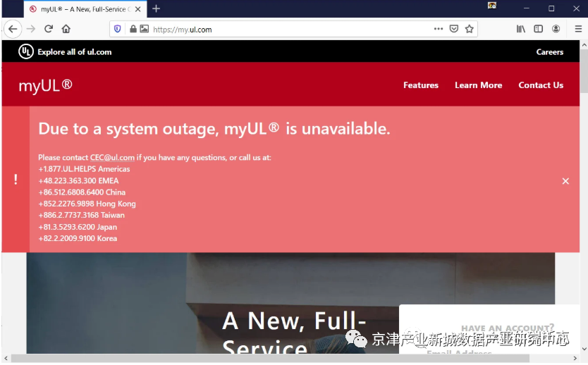The width and height of the screenshot is (588, 365).
Task: Click the CEC@ul.com email link
Action: tap(112, 157)
